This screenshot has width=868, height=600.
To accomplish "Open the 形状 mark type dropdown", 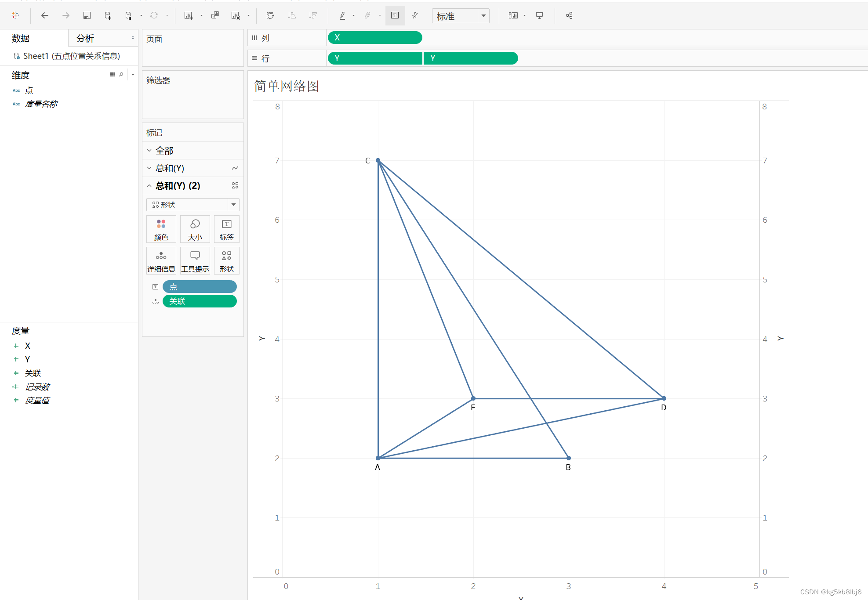I will (x=193, y=205).
